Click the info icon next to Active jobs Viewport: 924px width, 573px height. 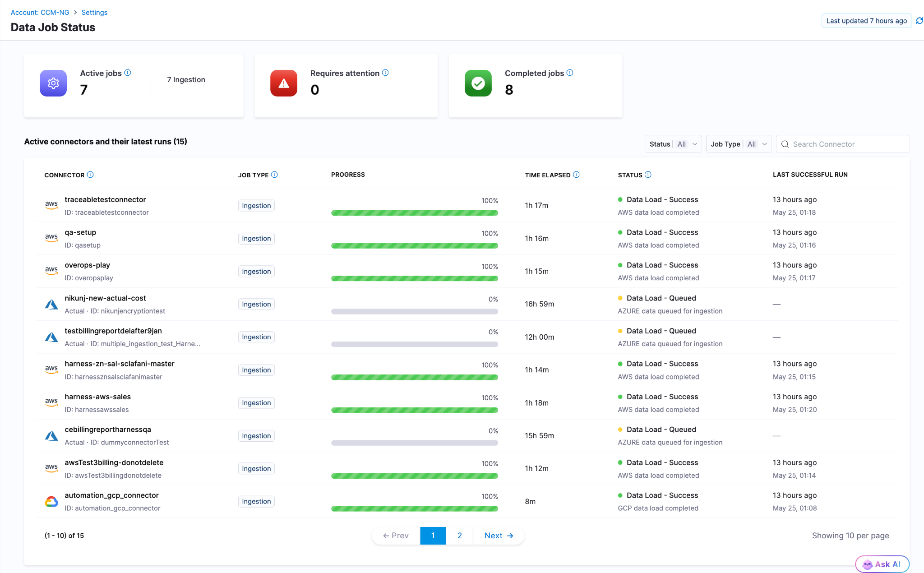pos(128,73)
